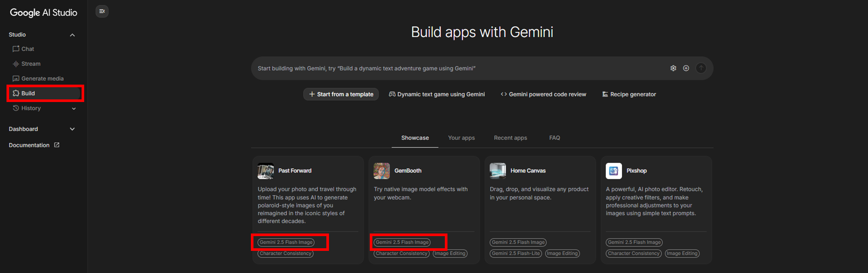Click the GemBooth description text
This screenshot has height=273, width=868.
click(421, 193)
